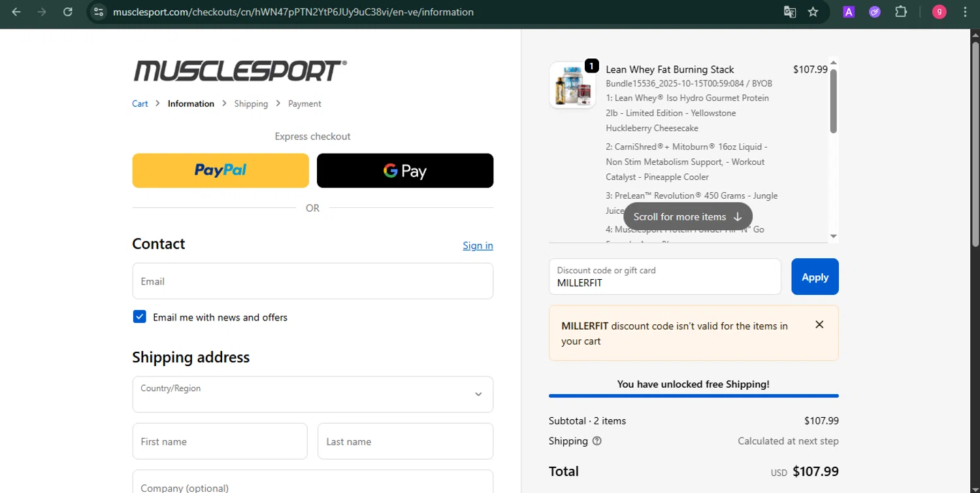Select the Payment breadcrumb step
Viewport: 980px width, 493px height.
304,103
